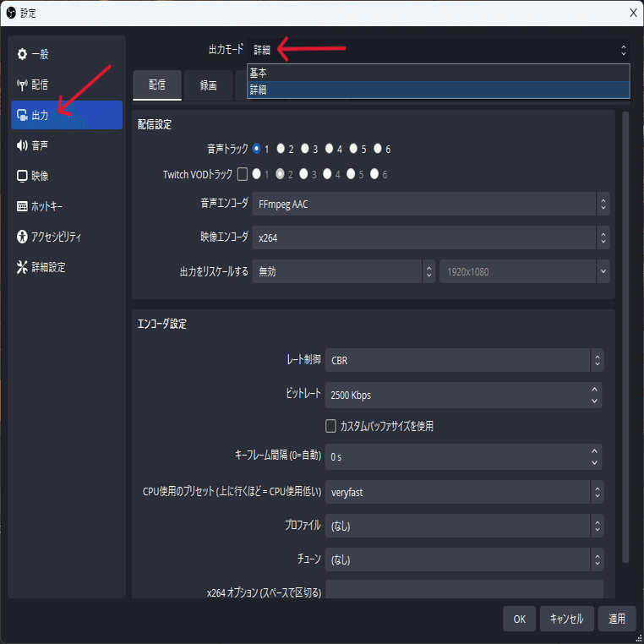The image size is (644, 644).
Task: Decrease the キーフレーム間隔 value with down arrow
Action: [594, 463]
